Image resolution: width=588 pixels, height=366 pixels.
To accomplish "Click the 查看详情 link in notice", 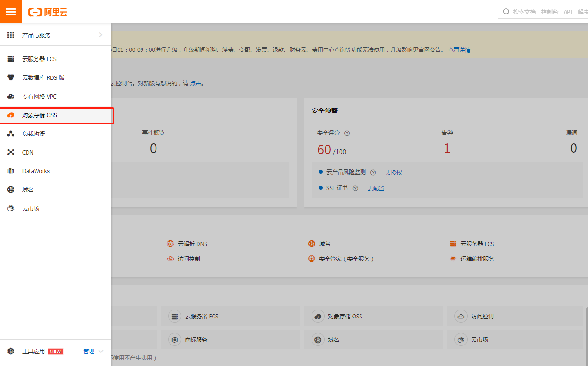I will (x=459, y=50).
